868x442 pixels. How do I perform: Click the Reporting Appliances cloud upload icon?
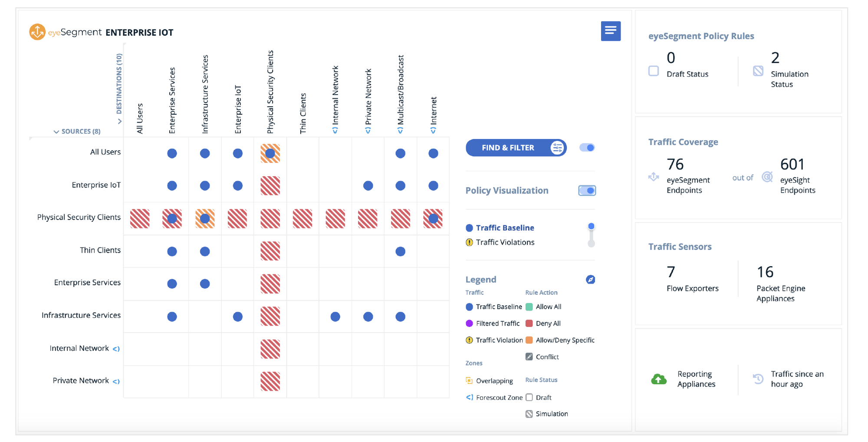pos(659,379)
